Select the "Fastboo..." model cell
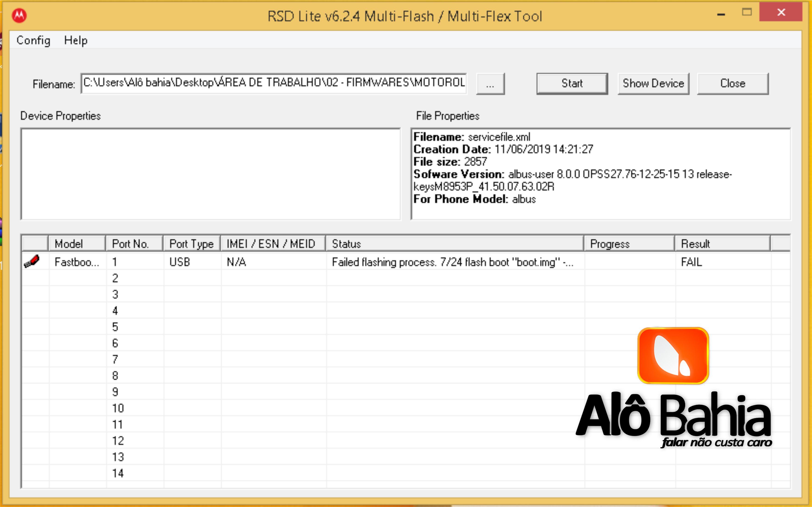Viewport: 812px width, 507px height. click(77, 262)
